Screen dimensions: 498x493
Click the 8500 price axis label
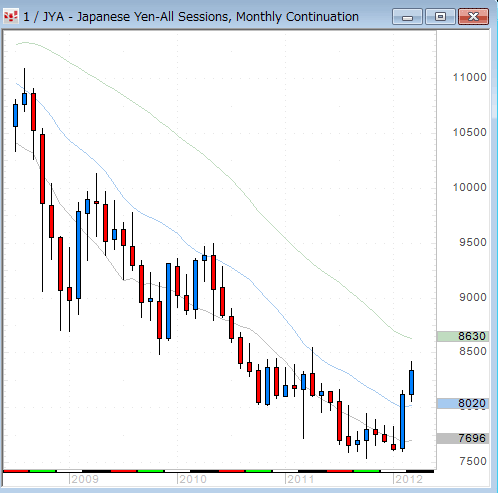pos(473,351)
